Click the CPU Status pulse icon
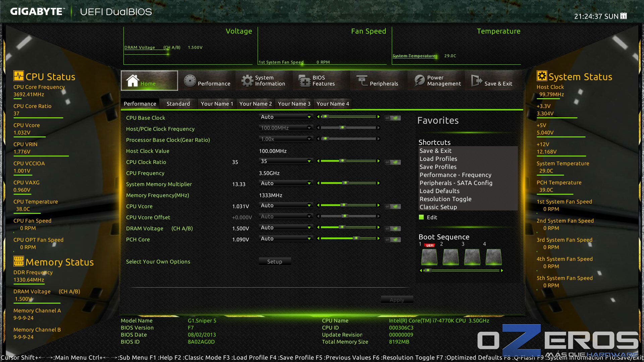644x362 pixels. click(x=18, y=76)
